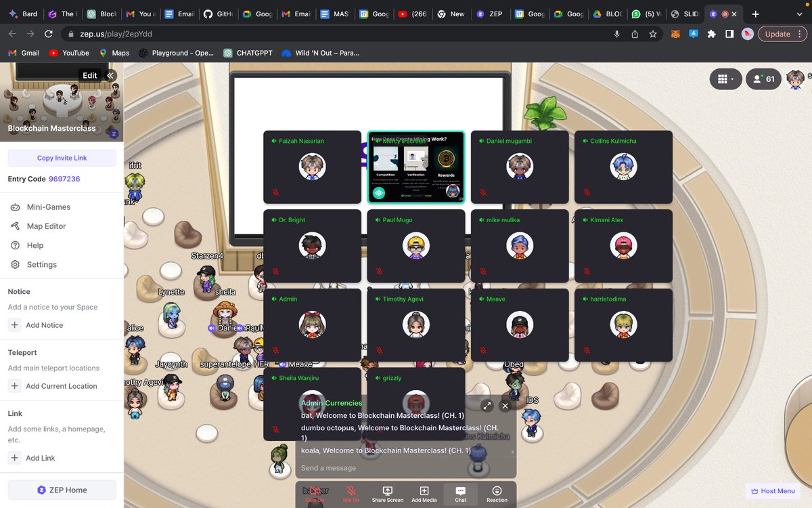Screen dimensions: 812x508
Task: Click harrietodima speaker icon
Action: coord(585,299)
